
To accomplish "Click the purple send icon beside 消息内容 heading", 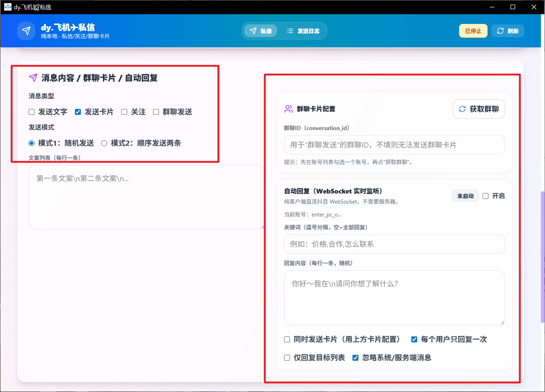I will (33, 78).
